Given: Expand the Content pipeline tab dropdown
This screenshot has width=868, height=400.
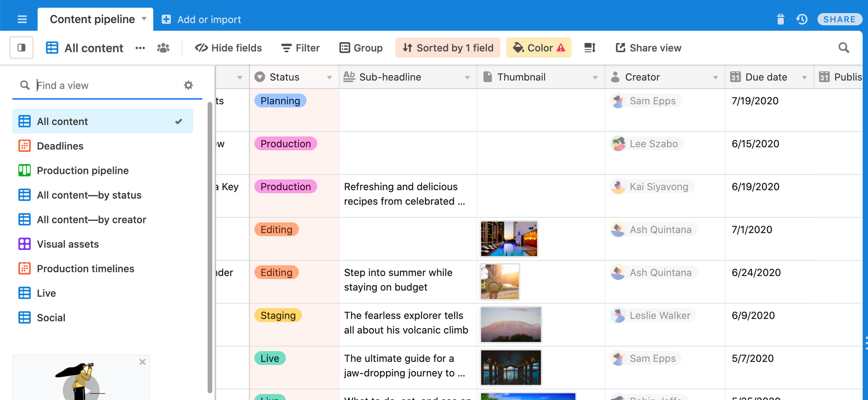Looking at the screenshot, I should [x=144, y=19].
